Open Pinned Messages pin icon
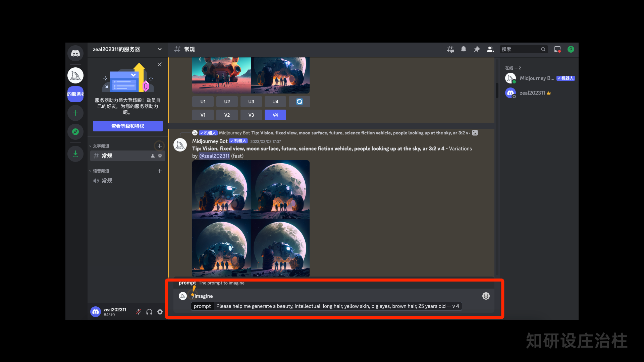 click(x=477, y=49)
